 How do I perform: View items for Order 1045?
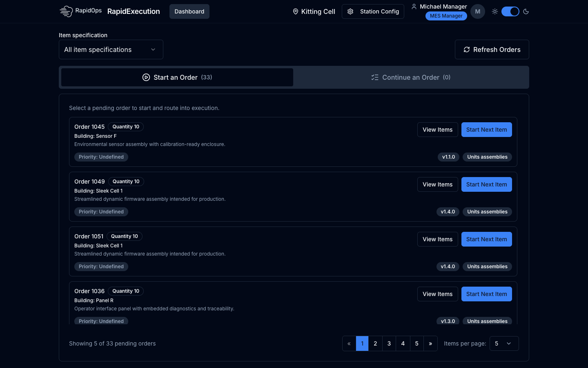click(x=438, y=130)
